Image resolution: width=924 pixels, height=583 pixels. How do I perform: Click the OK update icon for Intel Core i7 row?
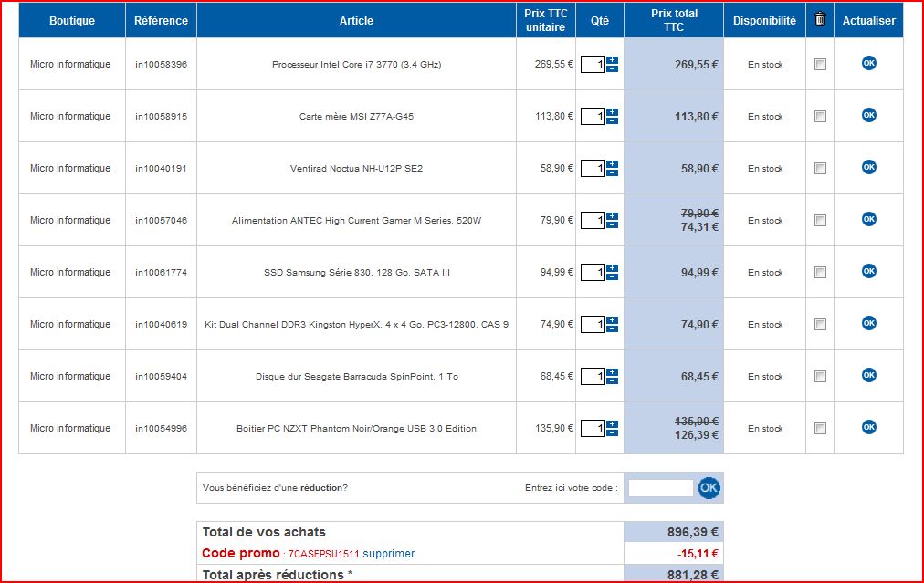(868, 63)
